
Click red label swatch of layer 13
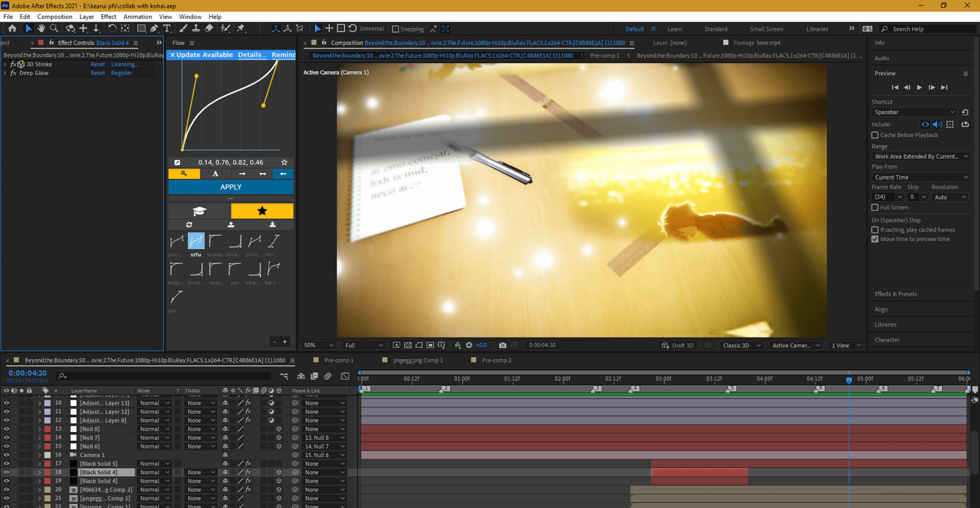point(48,429)
